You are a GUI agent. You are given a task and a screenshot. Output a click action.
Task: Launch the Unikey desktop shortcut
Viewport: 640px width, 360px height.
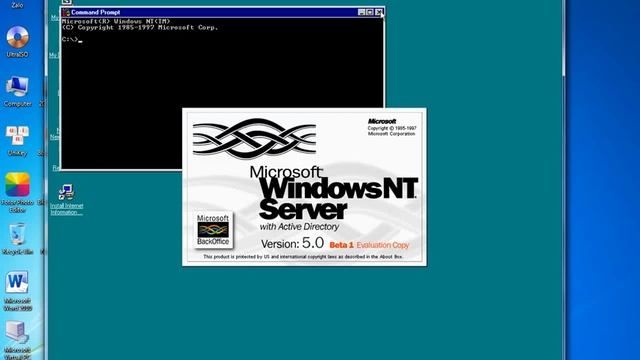[x=18, y=140]
